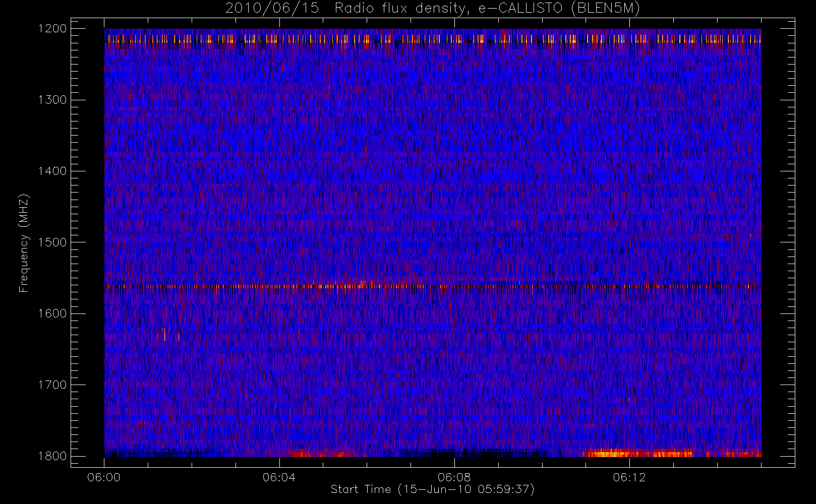Click the 06:08 time tick label
Viewport: 816px width, 504px height.
454,477
